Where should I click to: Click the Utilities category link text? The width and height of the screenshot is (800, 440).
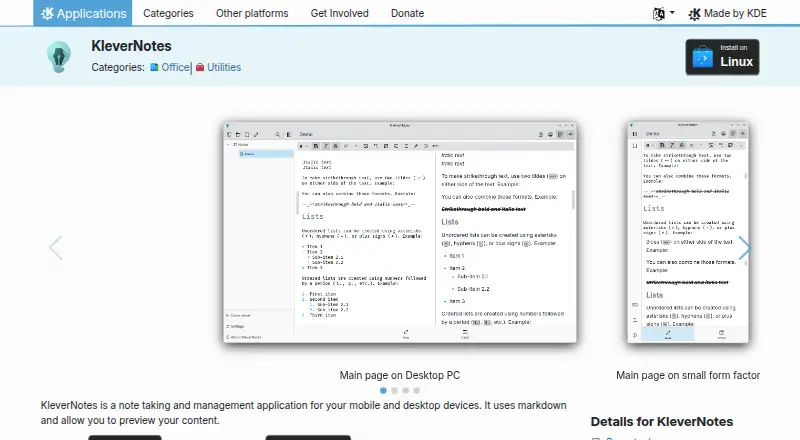click(x=224, y=67)
